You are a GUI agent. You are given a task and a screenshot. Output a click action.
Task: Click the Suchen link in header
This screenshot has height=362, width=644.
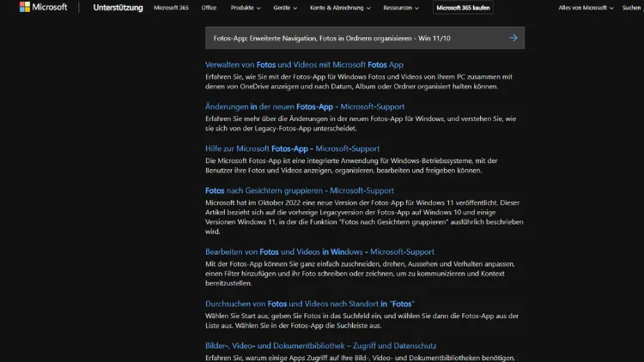pyautogui.click(x=632, y=8)
